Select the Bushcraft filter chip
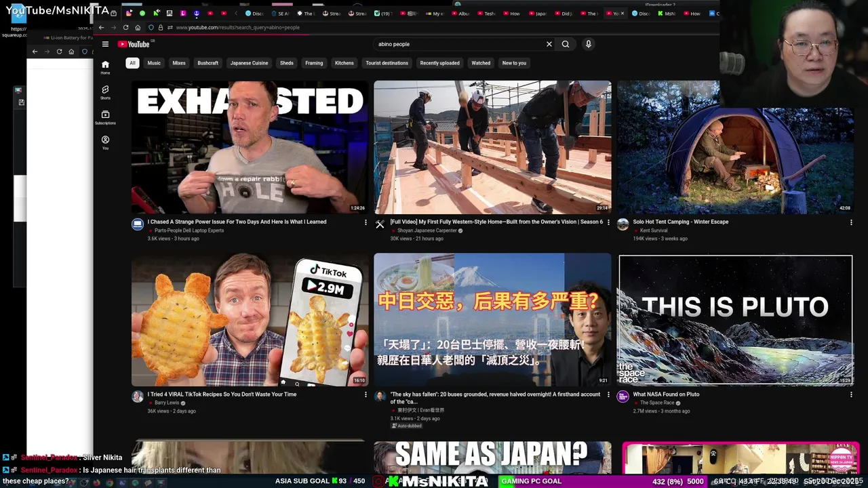 click(x=208, y=63)
